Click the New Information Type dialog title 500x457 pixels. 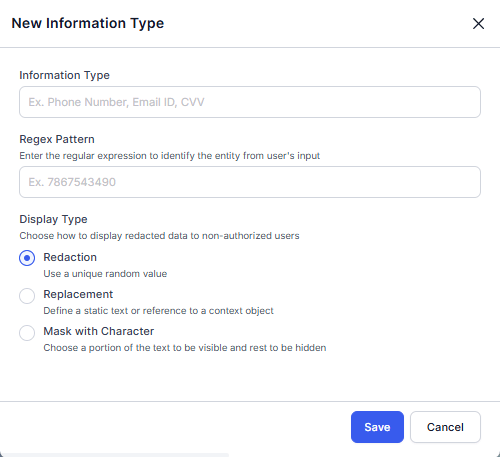[88, 23]
